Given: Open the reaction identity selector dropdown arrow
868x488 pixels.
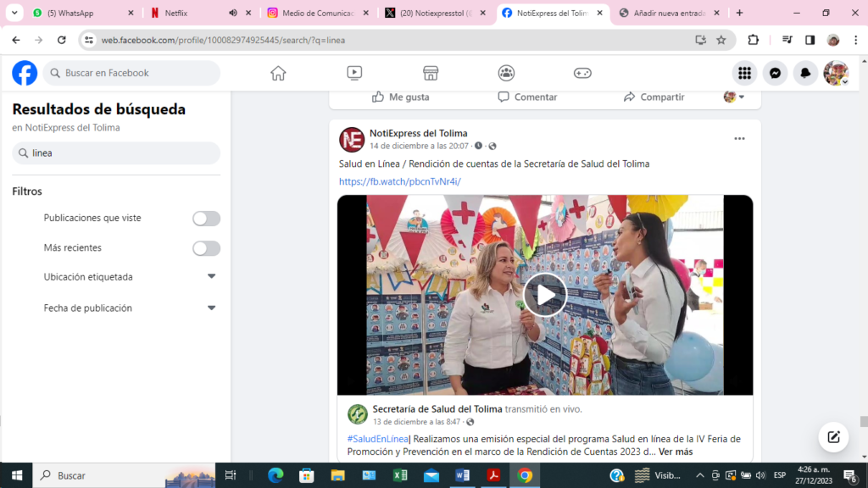Looking at the screenshot, I should [742, 97].
